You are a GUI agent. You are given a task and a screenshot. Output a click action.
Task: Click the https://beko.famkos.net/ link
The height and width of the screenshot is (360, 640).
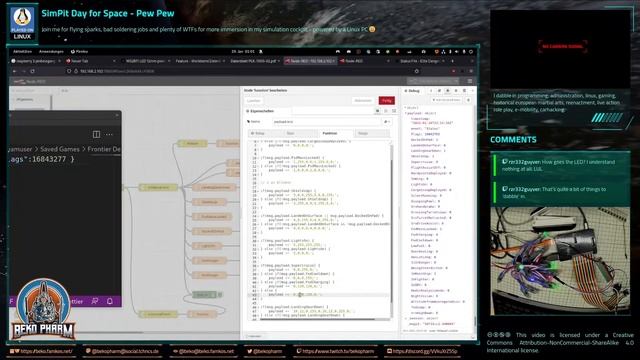[47, 351]
